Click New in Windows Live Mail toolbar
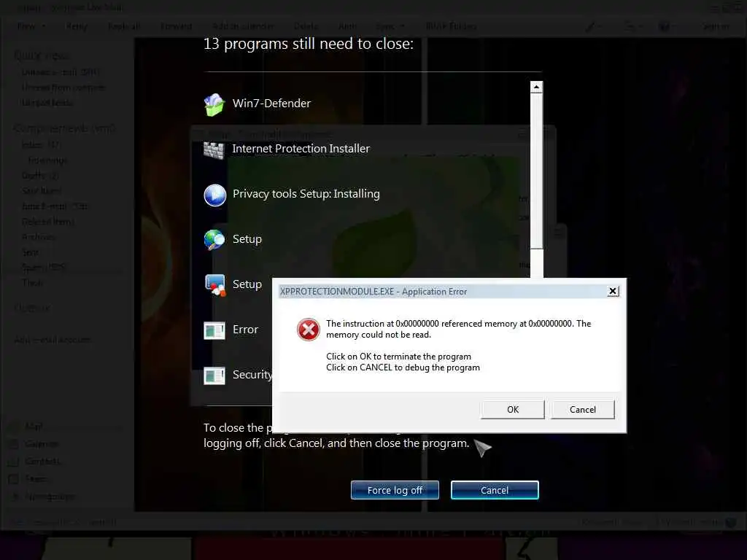Screen dimensions: 747x560 point(26,26)
